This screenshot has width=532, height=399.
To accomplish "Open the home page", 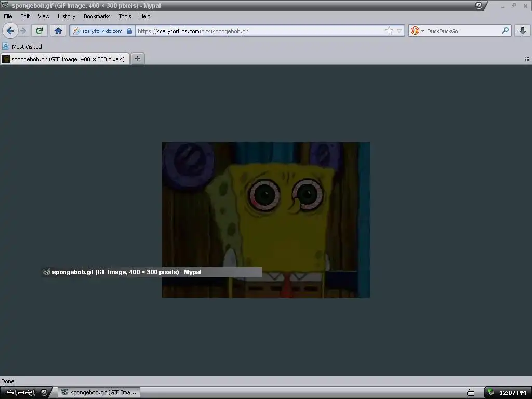I will point(58,31).
